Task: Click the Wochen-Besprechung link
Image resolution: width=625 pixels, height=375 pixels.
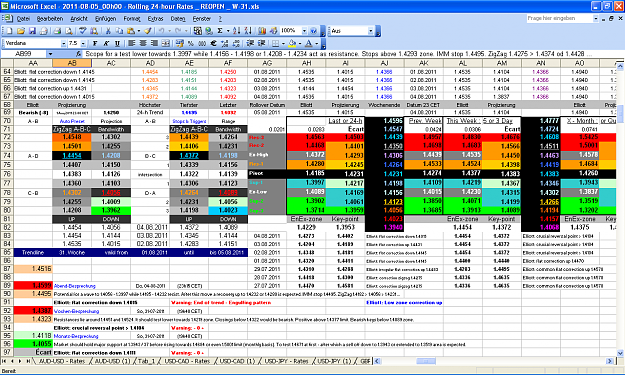Action: (76, 311)
